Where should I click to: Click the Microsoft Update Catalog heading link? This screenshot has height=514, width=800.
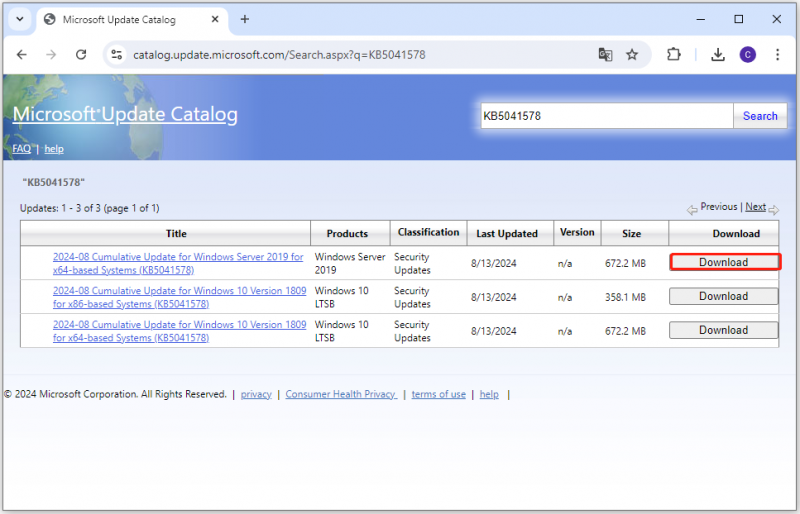click(x=125, y=114)
